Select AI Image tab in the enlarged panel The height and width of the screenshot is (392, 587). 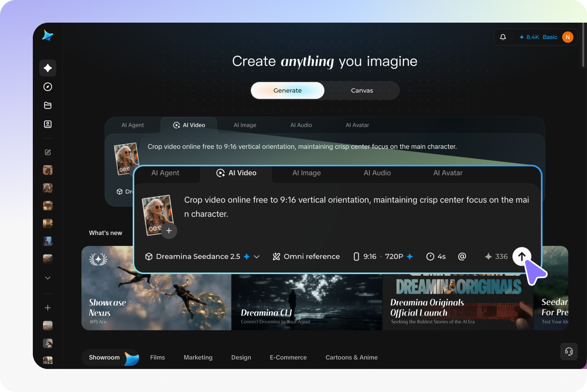click(x=307, y=173)
